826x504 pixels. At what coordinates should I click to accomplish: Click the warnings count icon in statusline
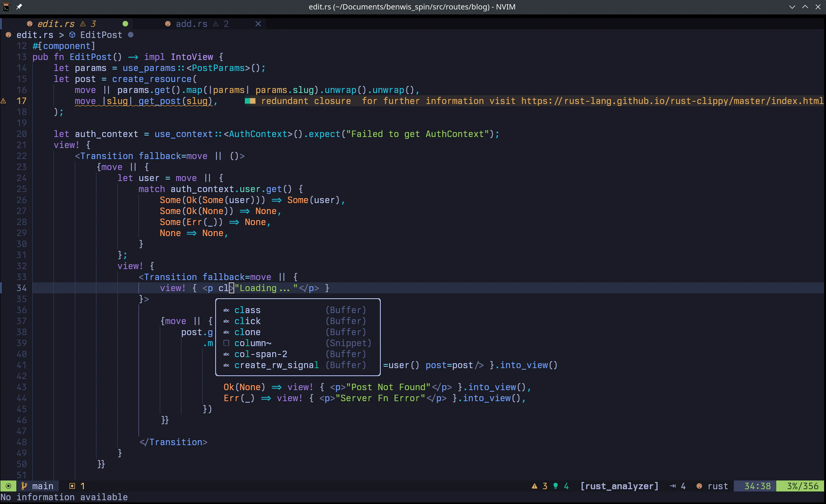click(534, 486)
